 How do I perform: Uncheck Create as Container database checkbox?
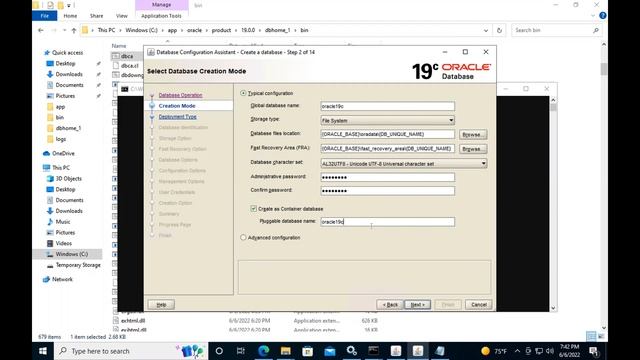pos(253,209)
